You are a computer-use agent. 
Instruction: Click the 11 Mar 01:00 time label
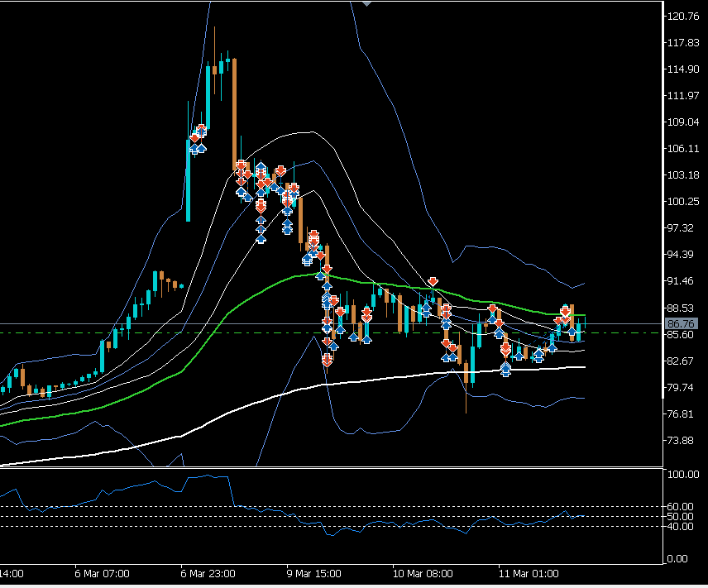529,574
